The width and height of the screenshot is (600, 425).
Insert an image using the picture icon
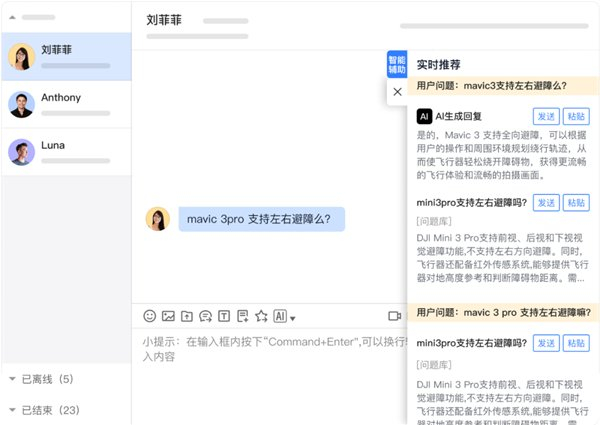(168, 316)
